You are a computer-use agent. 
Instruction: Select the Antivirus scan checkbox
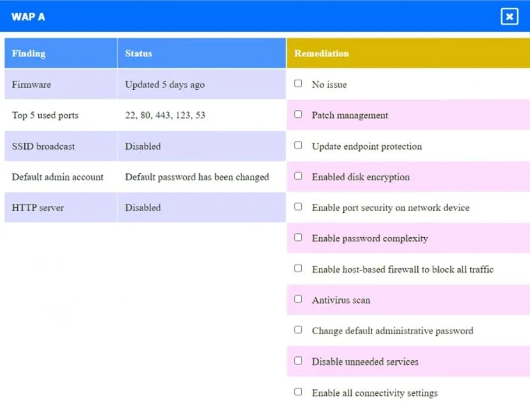tap(297, 300)
